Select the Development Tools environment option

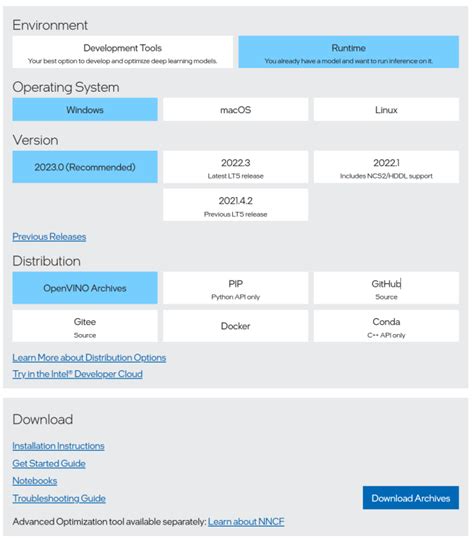point(122,52)
